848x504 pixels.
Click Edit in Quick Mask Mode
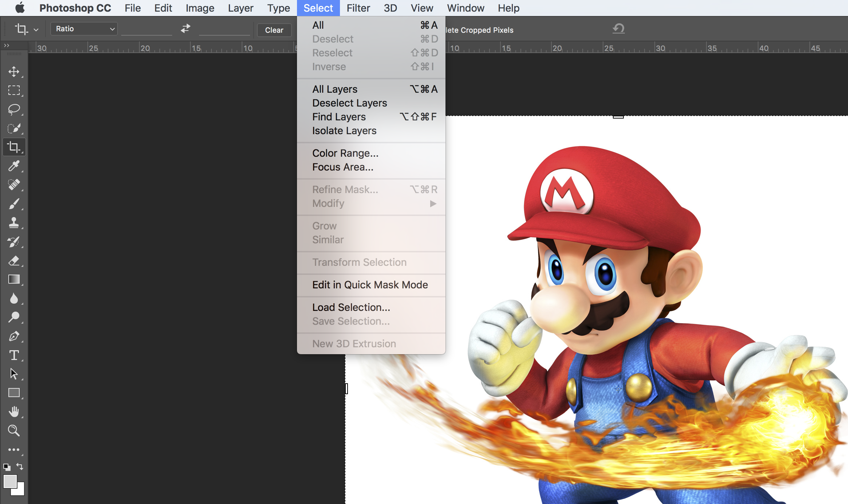coord(370,285)
